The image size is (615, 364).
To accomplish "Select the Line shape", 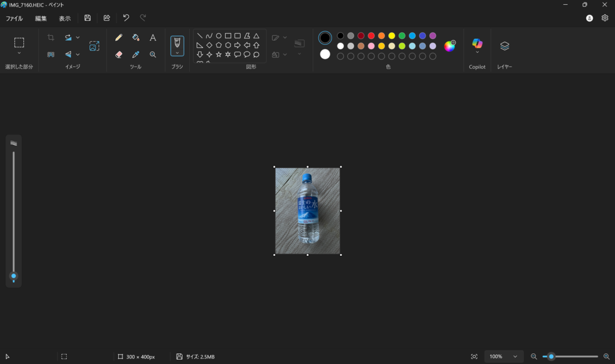I will click(199, 35).
